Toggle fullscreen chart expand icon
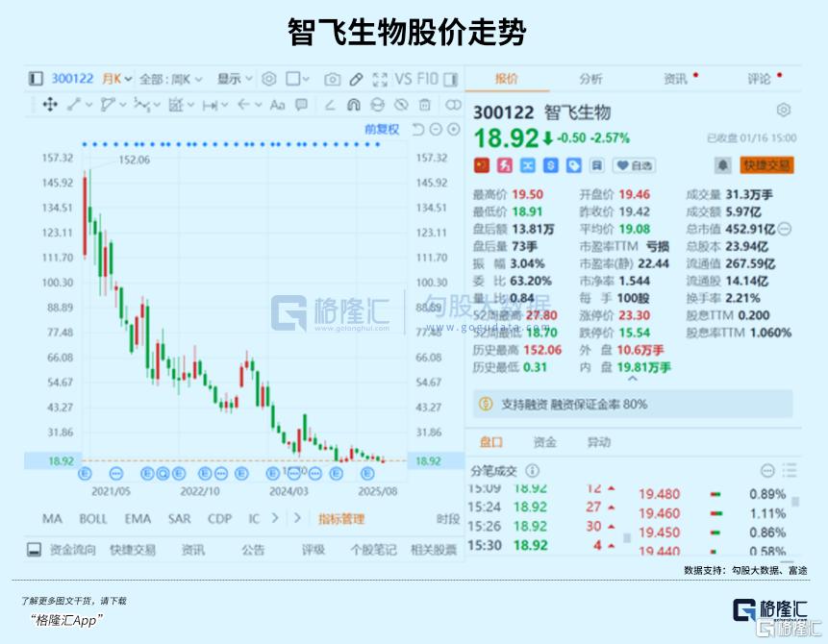This screenshot has width=828, height=644. tap(381, 79)
